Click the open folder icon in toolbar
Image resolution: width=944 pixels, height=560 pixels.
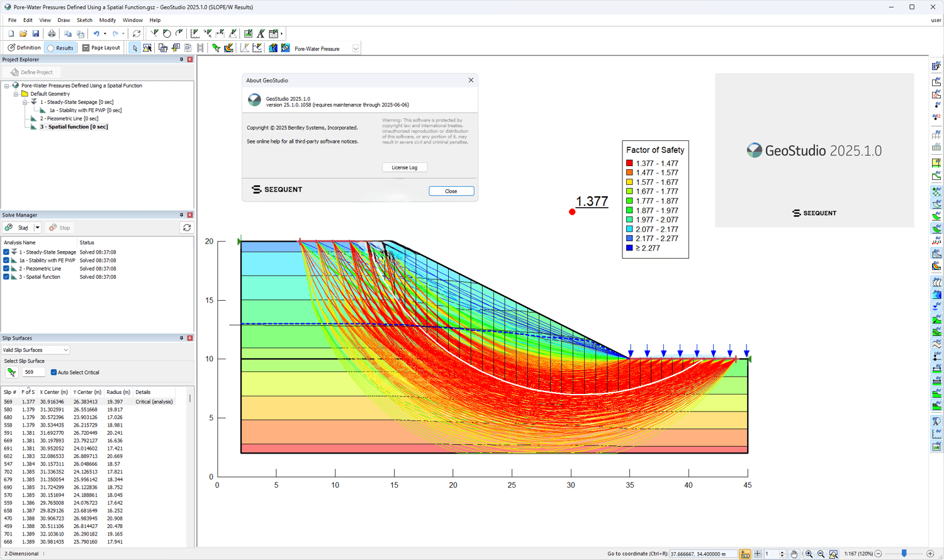23,33
